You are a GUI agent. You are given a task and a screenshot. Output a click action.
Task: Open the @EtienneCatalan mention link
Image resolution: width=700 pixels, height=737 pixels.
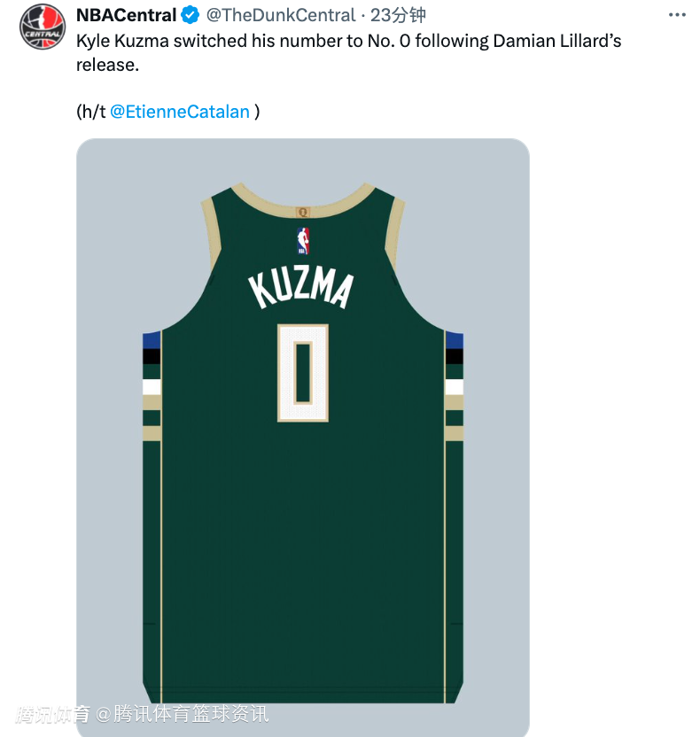click(x=180, y=112)
